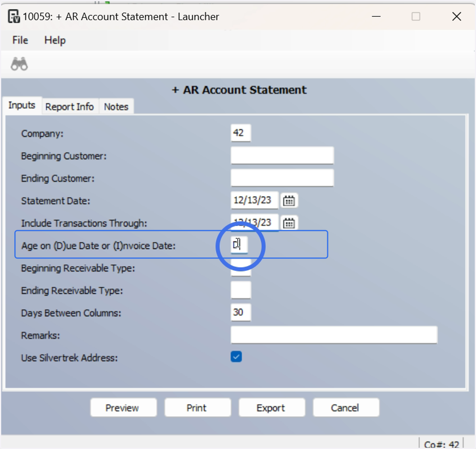This screenshot has width=476, height=449.
Task: Click the Days Between Columns field
Action: click(241, 313)
